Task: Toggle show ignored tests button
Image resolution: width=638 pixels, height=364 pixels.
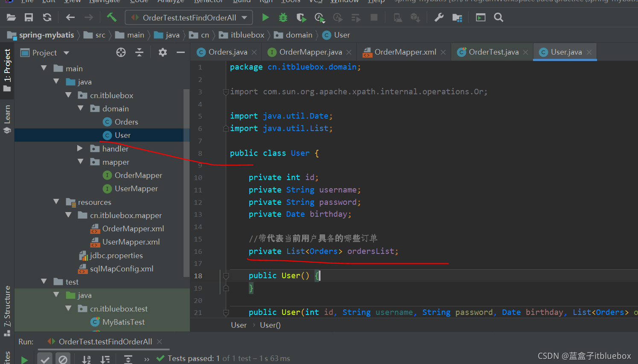Action: tap(63, 359)
